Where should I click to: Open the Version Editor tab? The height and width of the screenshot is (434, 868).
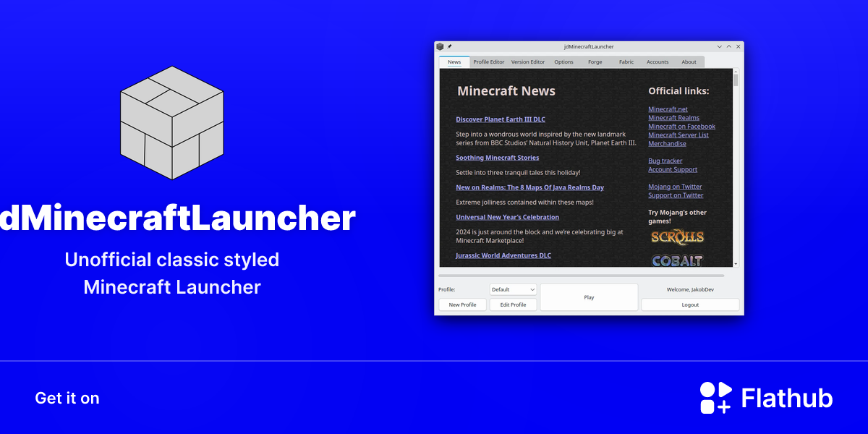(528, 62)
